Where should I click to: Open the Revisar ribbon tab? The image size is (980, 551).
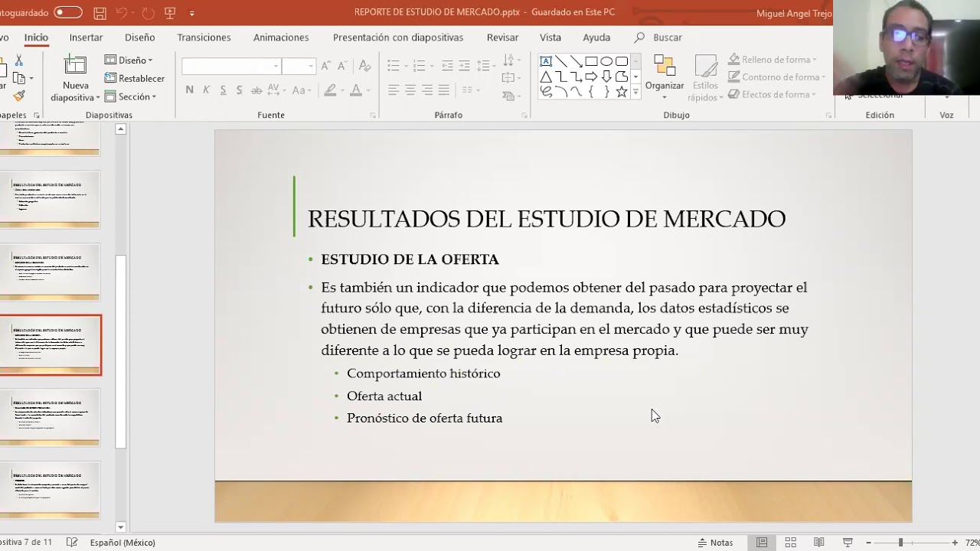click(502, 37)
